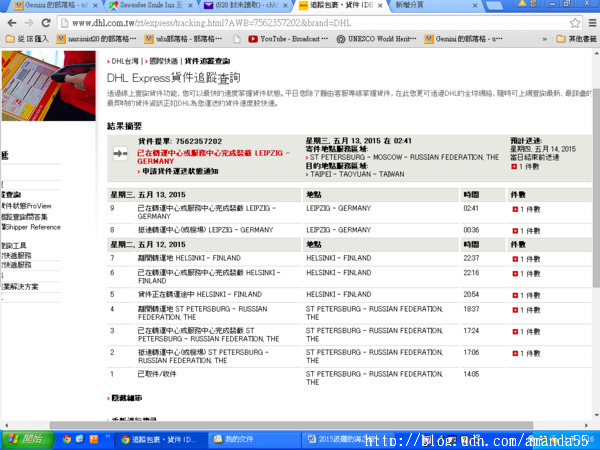Click the horizontal page scrollbar

291,425
